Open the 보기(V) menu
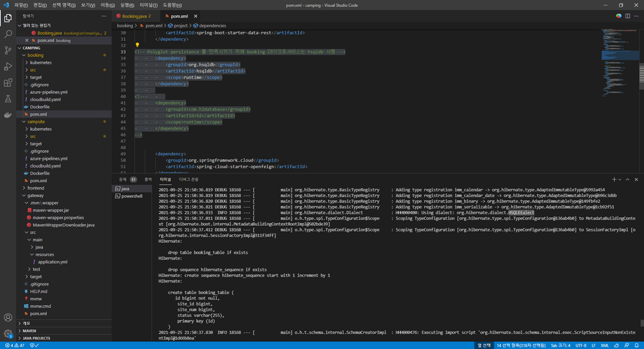This screenshot has height=349, width=644. (x=88, y=5)
